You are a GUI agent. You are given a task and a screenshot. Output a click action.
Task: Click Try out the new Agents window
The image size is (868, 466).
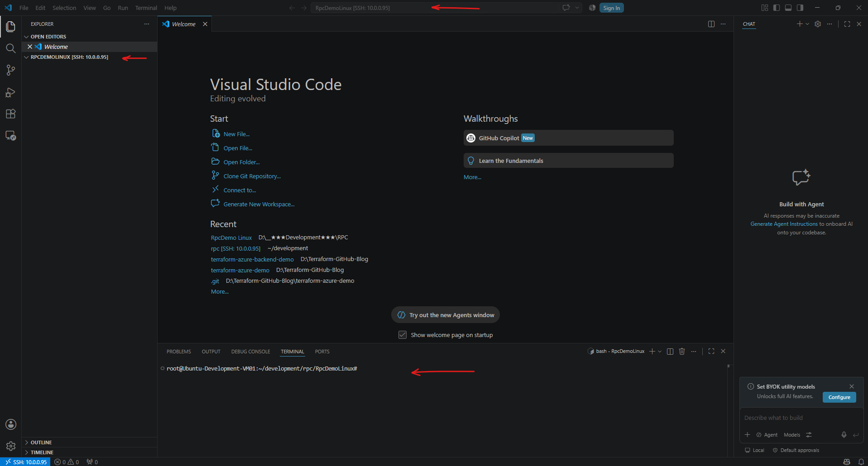(x=446, y=315)
